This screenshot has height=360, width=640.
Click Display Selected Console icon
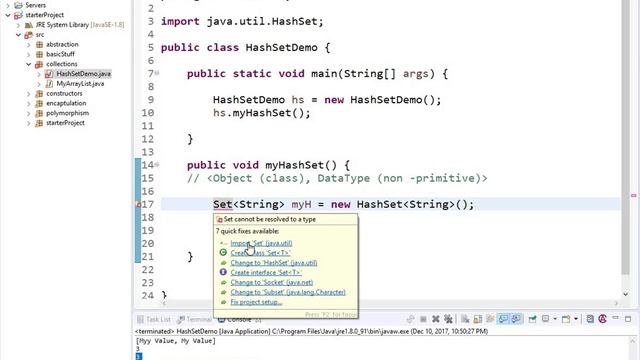pos(545,318)
